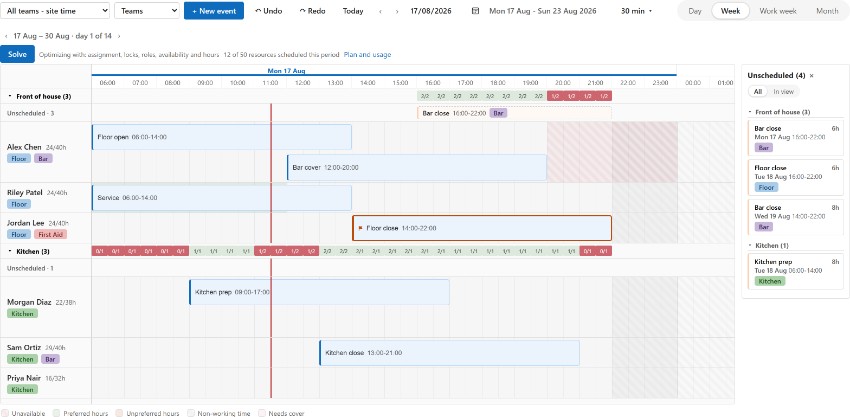The image size is (850, 417).
Task: Collapse Kitchen section in Unscheduled panel
Action: click(x=750, y=245)
